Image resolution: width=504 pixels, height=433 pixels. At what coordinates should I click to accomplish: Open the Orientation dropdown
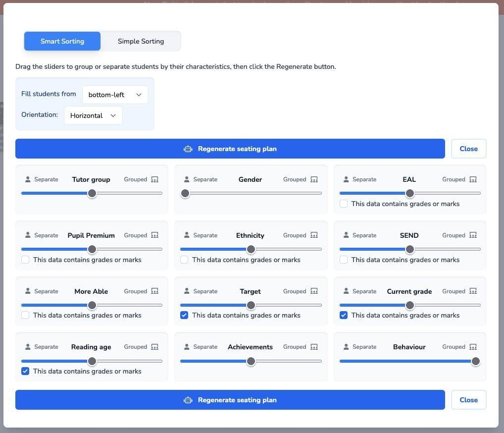tap(93, 115)
